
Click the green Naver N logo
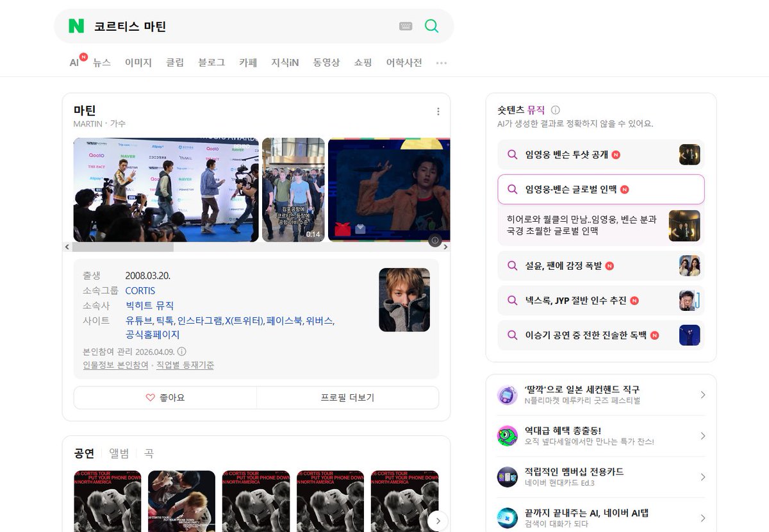point(76,26)
